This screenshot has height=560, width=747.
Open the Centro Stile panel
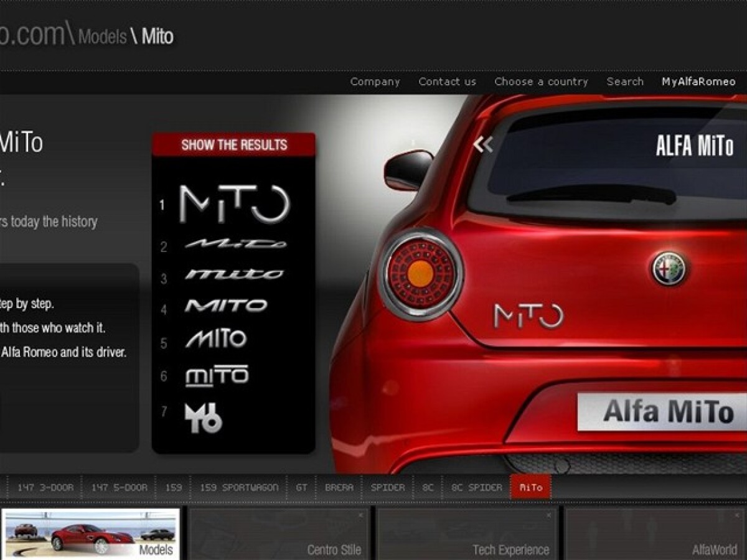[278, 534]
